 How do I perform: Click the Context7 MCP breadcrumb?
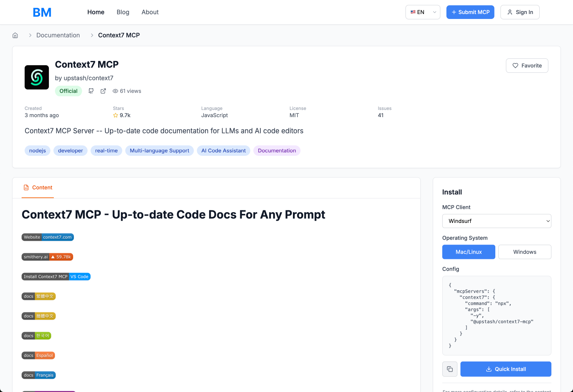[x=119, y=35]
